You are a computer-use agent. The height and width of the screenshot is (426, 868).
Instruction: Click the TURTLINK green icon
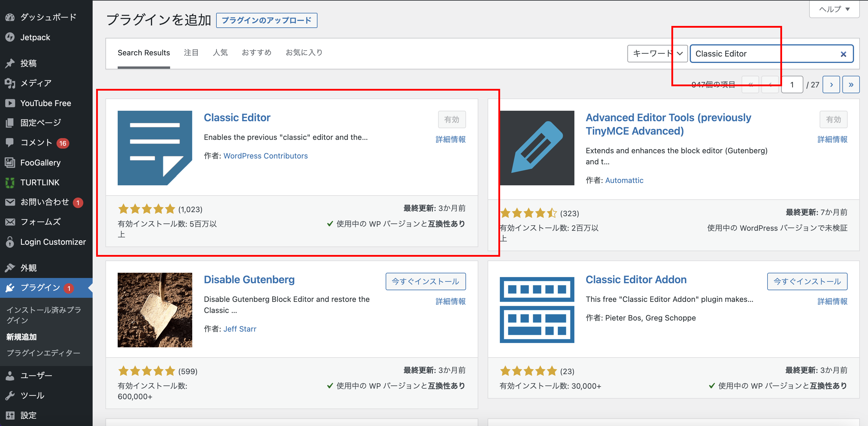click(x=10, y=182)
